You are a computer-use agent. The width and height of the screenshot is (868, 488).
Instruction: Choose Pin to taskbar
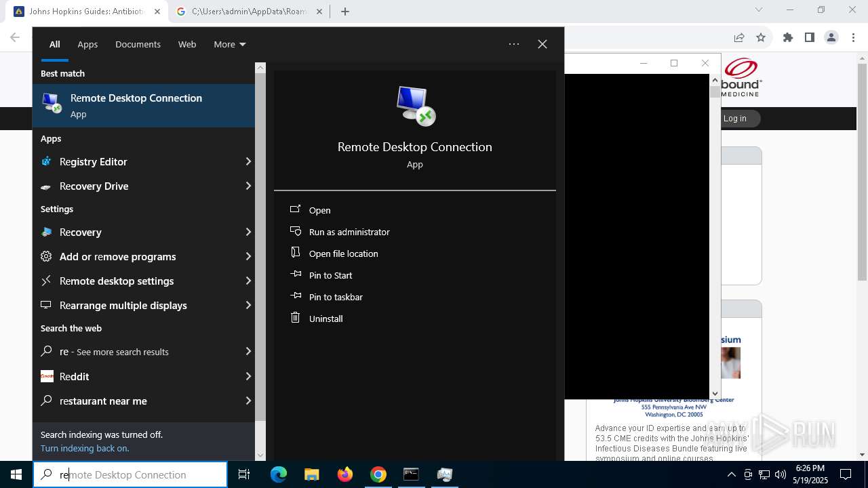pyautogui.click(x=336, y=297)
